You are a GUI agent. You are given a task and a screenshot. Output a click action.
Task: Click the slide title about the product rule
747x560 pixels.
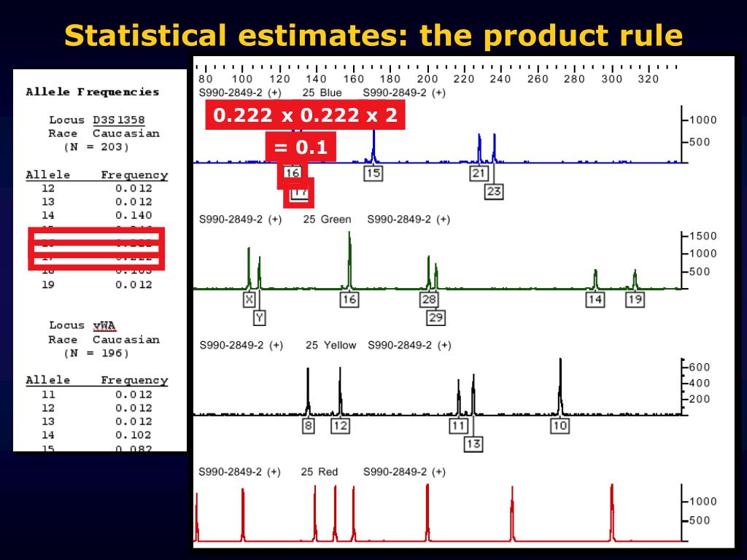pyautogui.click(x=373, y=35)
